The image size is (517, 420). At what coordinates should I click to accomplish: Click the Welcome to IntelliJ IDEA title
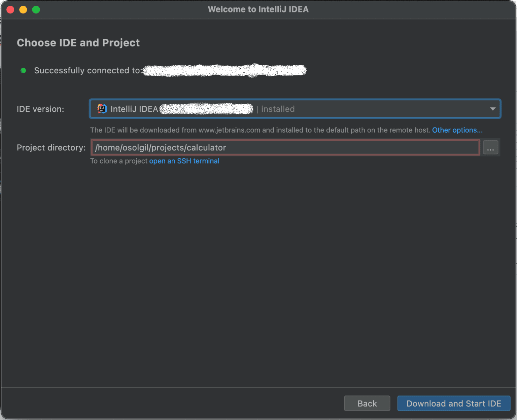tap(258, 9)
